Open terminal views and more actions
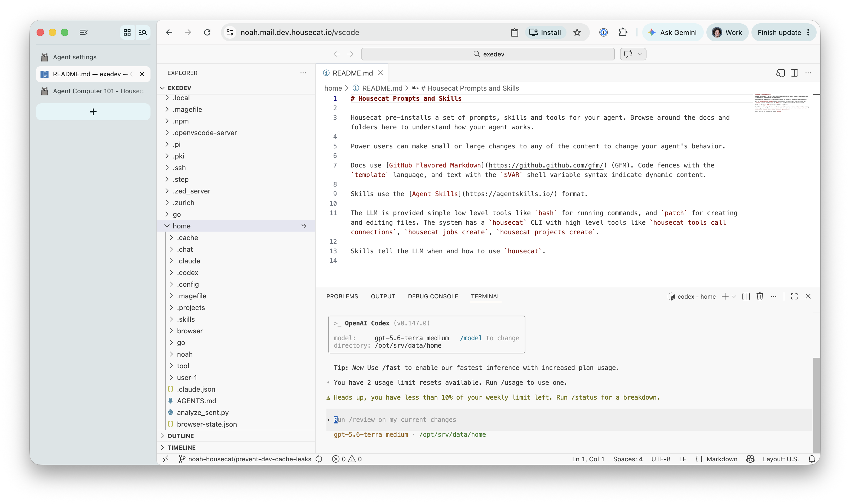Screen dimensions: 850x504 (x=774, y=297)
